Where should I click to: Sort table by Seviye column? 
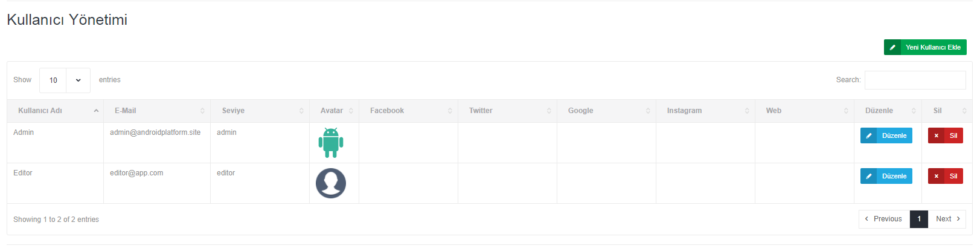point(260,111)
